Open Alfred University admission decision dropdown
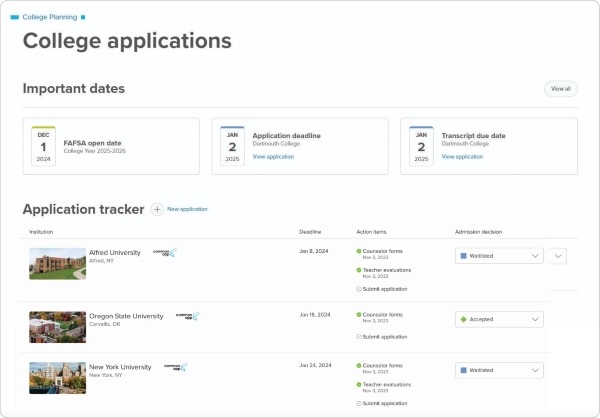This screenshot has width=600, height=418. [x=499, y=256]
